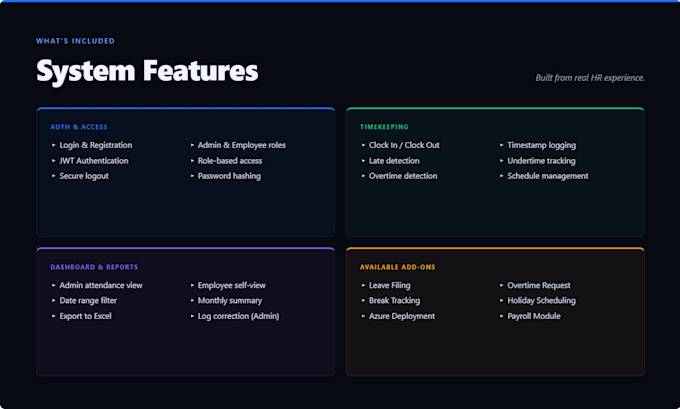
Task: Click the "WHAT'S INCLUDED" label
Action: pyautogui.click(x=75, y=41)
